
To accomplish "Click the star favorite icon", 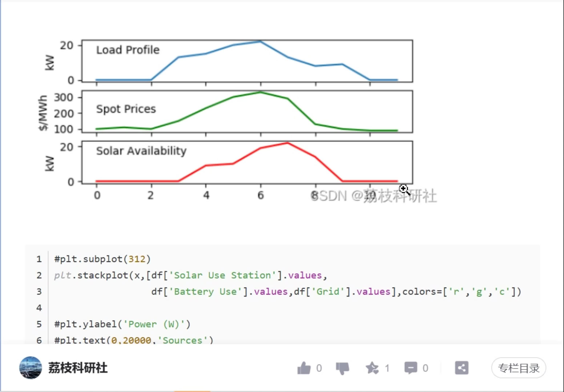I will pyautogui.click(x=372, y=368).
